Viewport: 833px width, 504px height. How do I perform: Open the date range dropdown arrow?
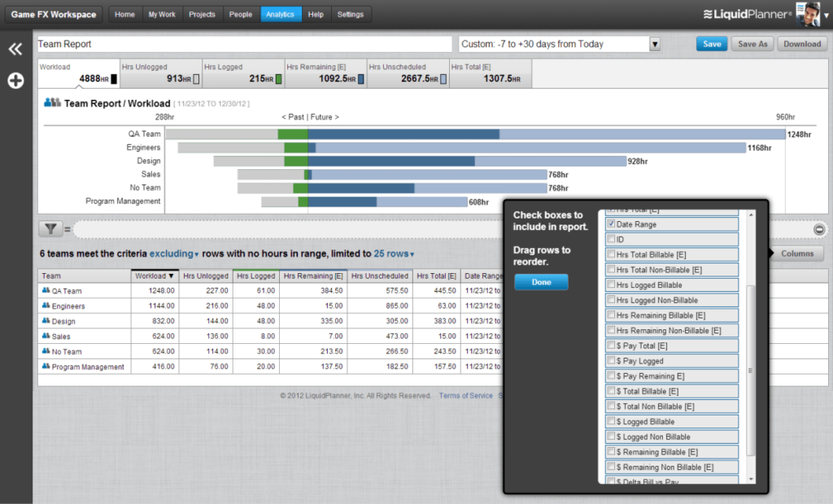point(655,44)
